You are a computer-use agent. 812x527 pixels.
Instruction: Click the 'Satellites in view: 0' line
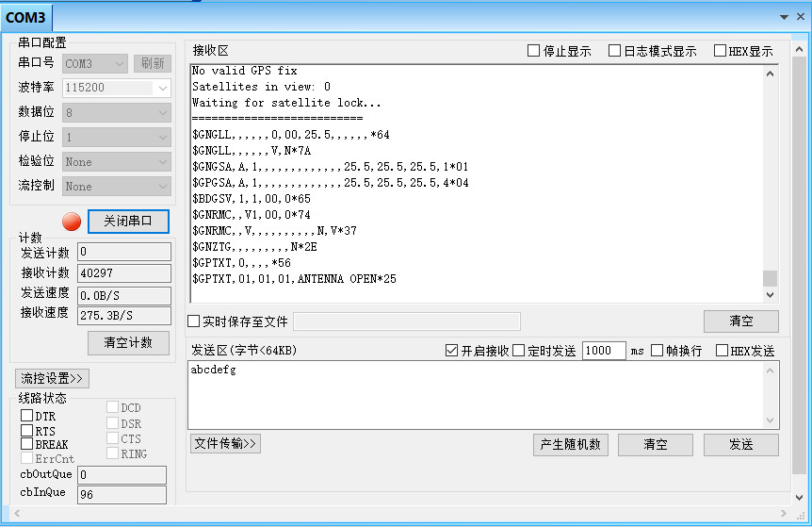[x=261, y=87]
